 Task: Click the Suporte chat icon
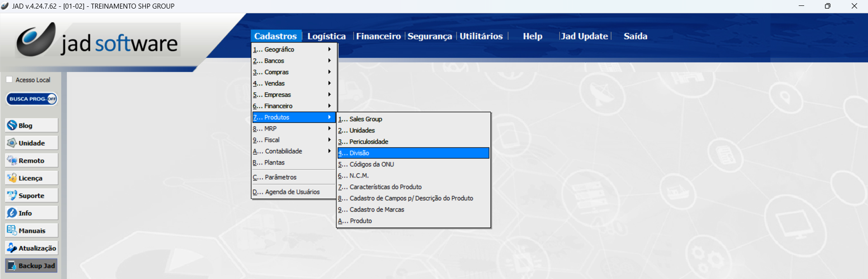click(12, 195)
